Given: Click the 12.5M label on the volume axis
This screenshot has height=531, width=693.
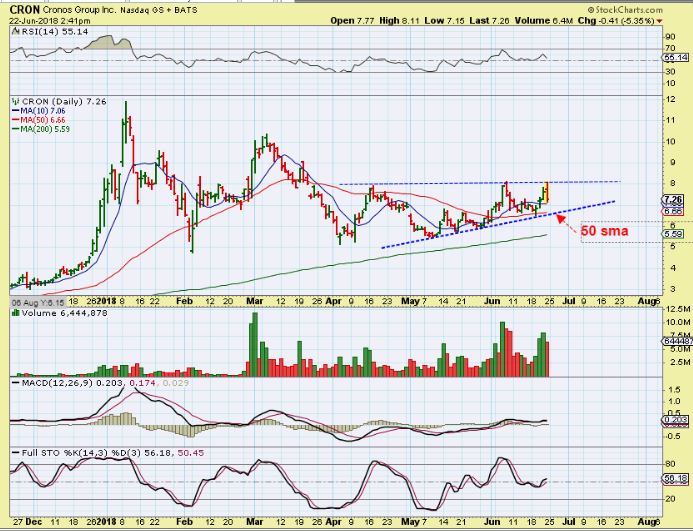Looking at the screenshot, I should [x=678, y=309].
